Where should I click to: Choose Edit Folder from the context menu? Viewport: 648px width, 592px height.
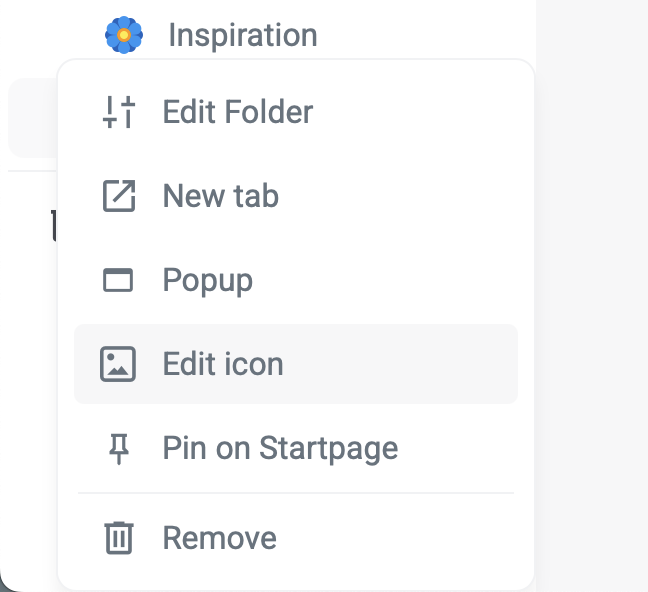[237, 112]
